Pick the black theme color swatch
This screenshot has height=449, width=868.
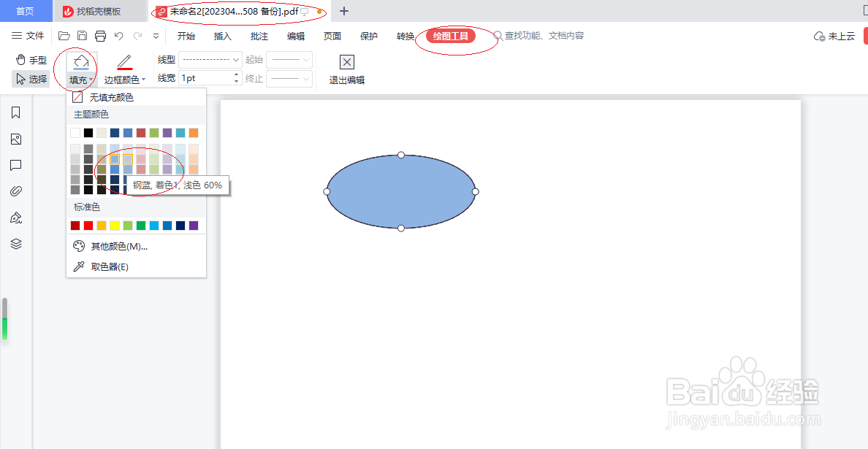point(88,133)
